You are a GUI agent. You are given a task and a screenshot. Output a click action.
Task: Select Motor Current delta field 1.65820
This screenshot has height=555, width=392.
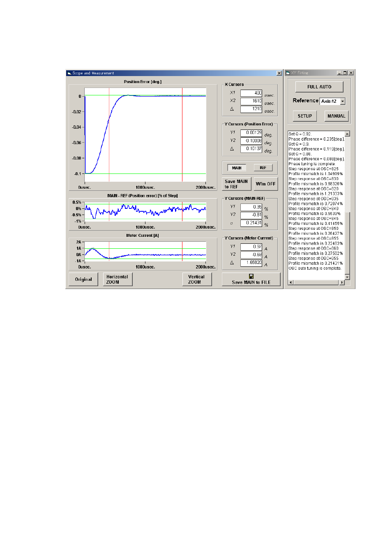pos(251,262)
